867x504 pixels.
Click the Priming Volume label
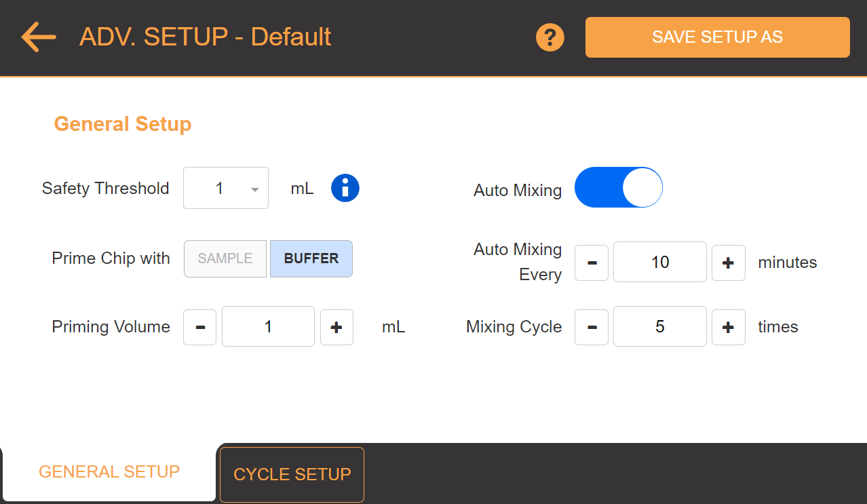pos(111,327)
